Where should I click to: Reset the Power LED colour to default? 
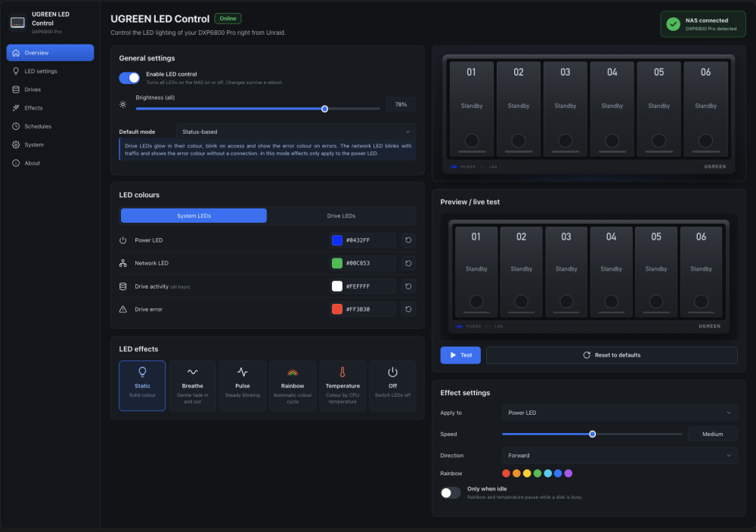coord(408,240)
